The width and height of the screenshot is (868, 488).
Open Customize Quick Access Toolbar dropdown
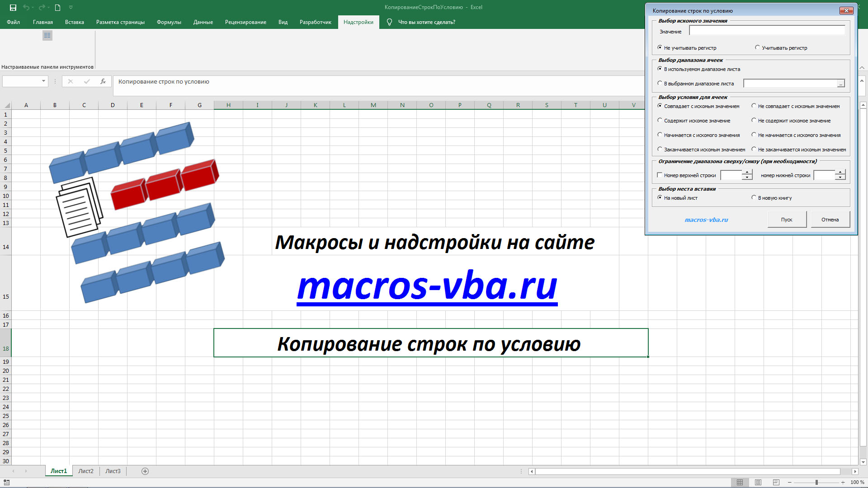click(x=71, y=7)
